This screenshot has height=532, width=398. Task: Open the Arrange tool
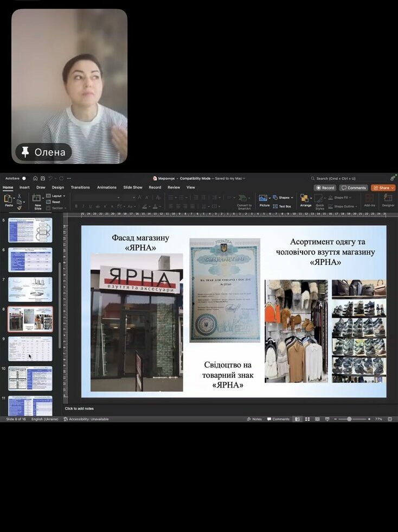(x=305, y=199)
